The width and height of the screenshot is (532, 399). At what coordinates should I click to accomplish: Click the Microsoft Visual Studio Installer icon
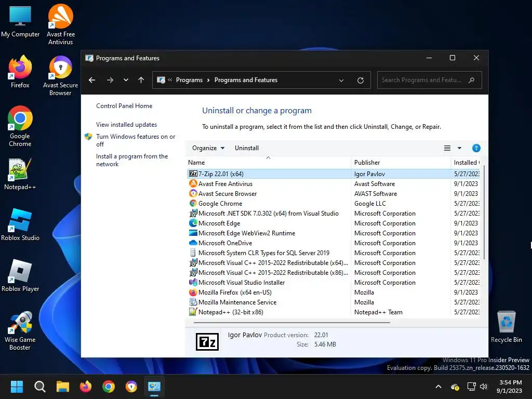click(193, 282)
